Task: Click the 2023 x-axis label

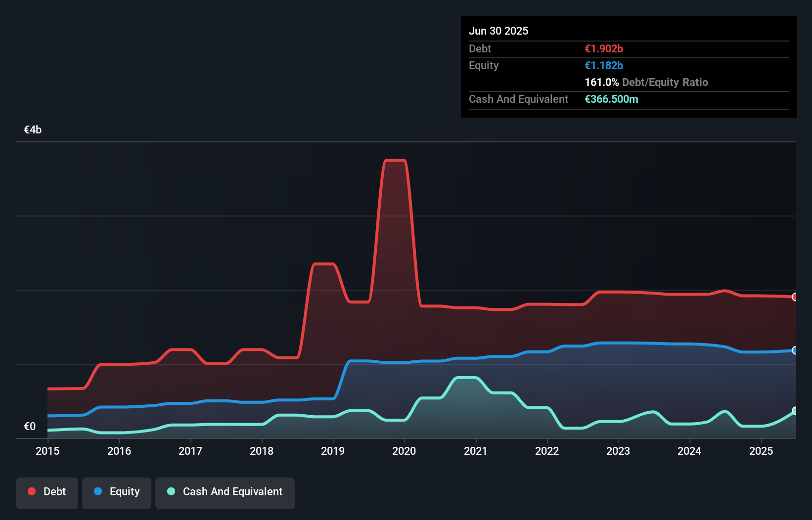Action: coord(618,451)
